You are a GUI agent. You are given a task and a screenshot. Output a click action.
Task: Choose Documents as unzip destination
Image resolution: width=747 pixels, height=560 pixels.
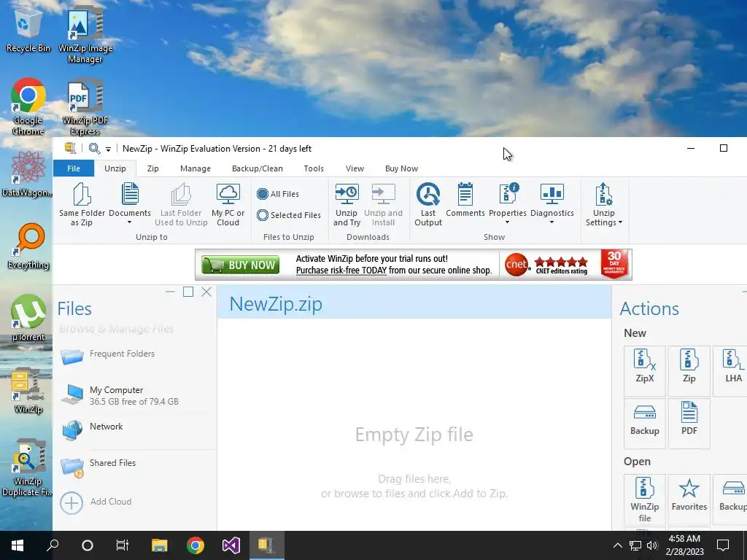(x=130, y=204)
